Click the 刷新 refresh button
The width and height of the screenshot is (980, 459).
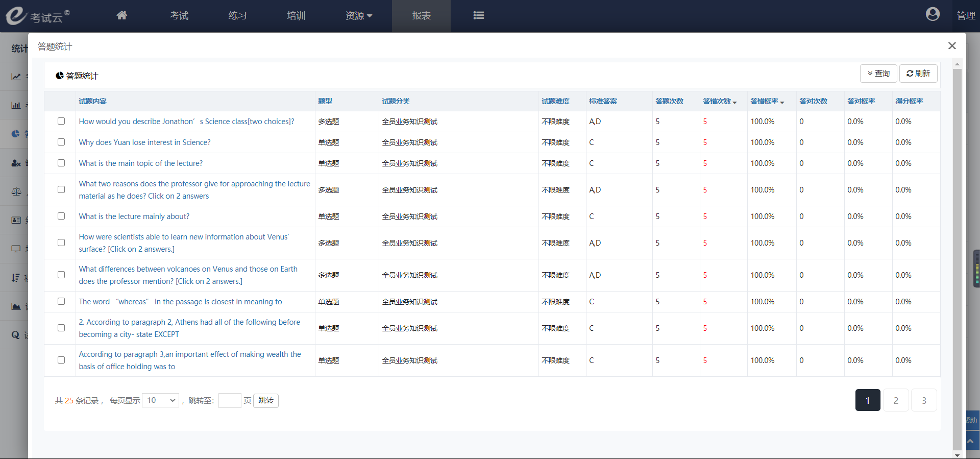(918, 74)
